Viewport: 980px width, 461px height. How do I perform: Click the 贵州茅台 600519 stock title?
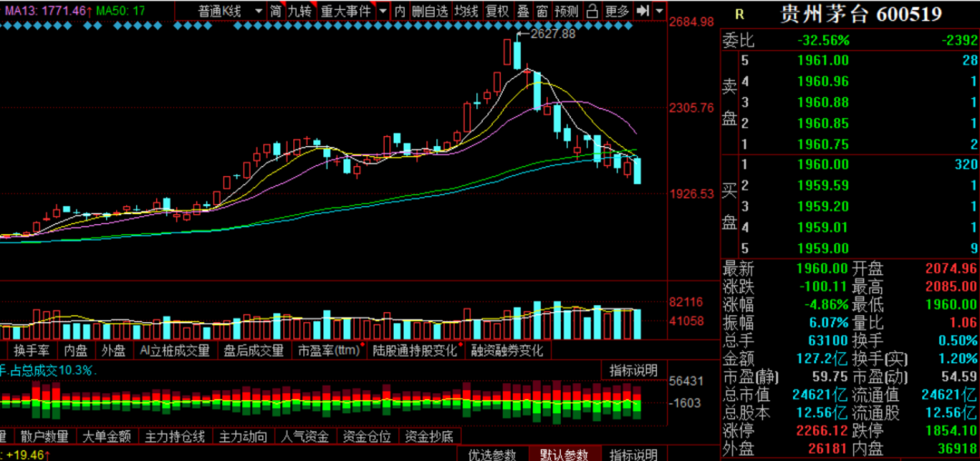pyautogui.click(x=861, y=14)
